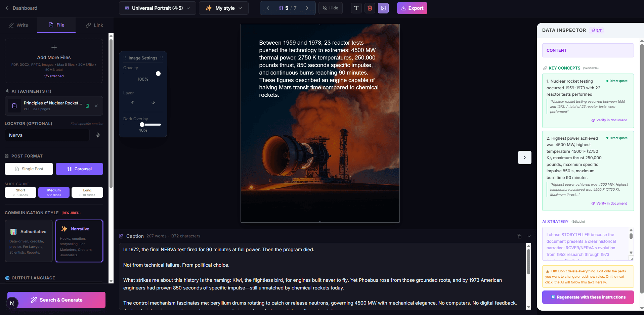Open the Link tab
The width and height of the screenshot is (644, 315).
[94, 25]
